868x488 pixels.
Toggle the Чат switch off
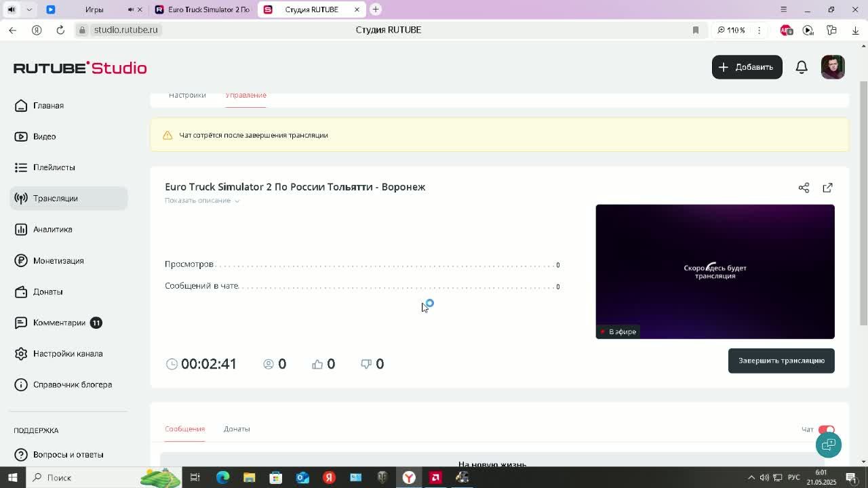point(826,430)
